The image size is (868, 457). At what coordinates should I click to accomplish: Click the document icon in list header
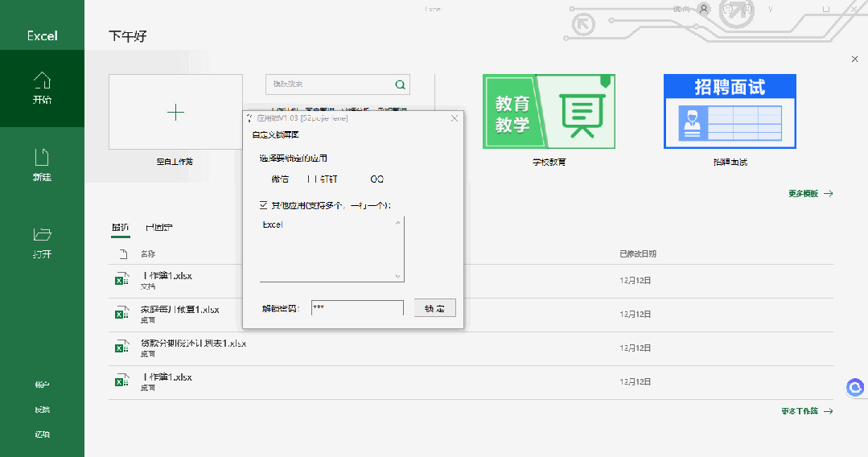[123, 253]
